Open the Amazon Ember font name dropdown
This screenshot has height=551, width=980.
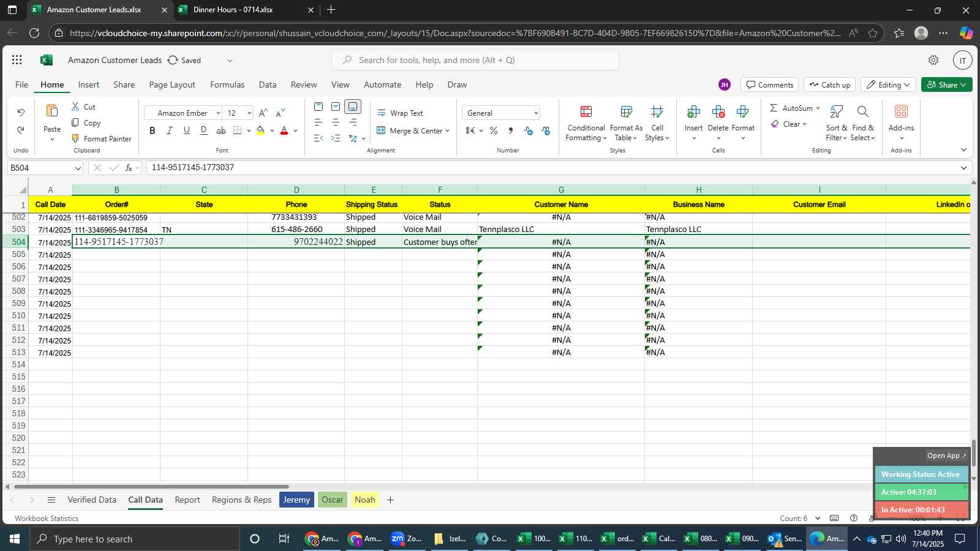pyautogui.click(x=218, y=113)
